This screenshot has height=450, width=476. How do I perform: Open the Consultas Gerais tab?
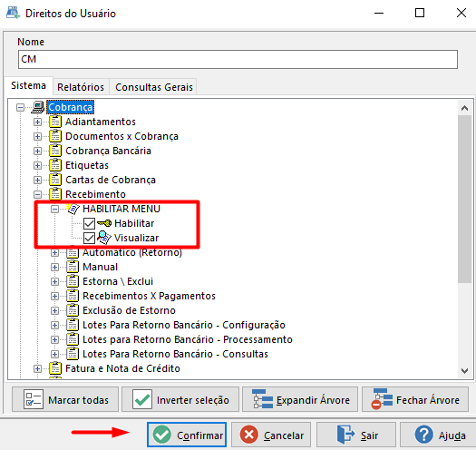(154, 87)
